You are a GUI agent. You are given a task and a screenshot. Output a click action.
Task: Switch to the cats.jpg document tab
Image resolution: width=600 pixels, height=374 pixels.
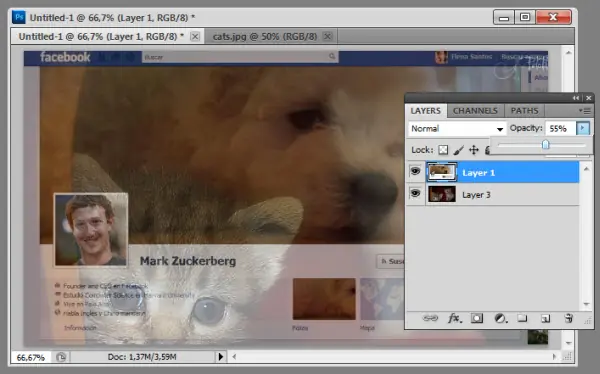[x=265, y=36]
